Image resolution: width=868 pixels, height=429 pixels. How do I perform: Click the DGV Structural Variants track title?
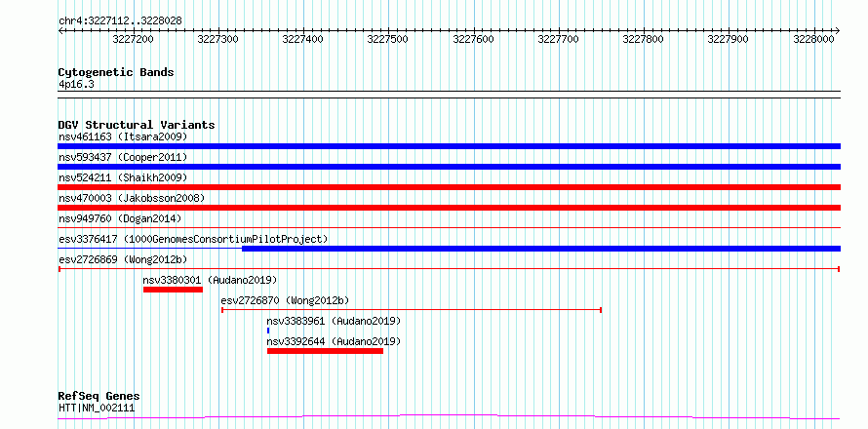tap(137, 125)
